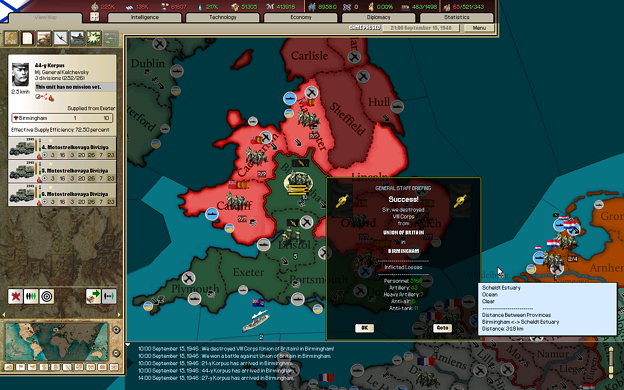Click the disband unit red X icon
Screen dimensions: 624x390
(15, 296)
